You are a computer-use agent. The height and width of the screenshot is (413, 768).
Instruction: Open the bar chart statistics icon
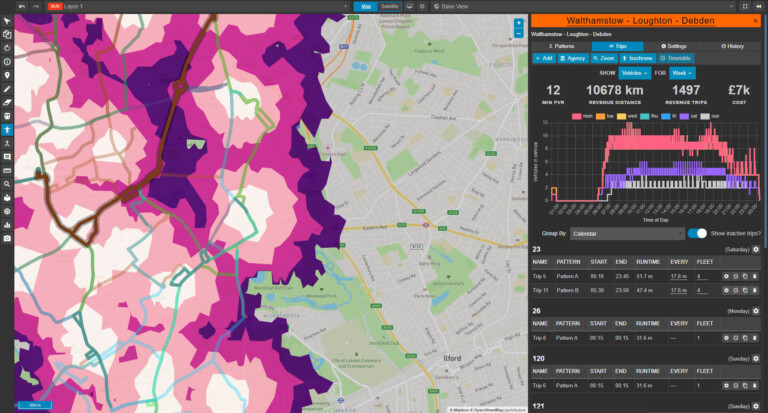(7, 225)
